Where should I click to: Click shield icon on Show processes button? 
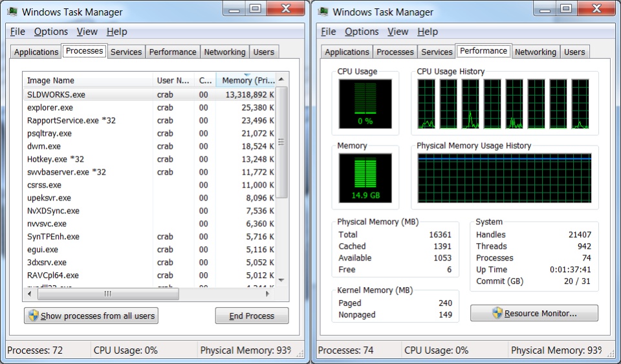(x=33, y=316)
